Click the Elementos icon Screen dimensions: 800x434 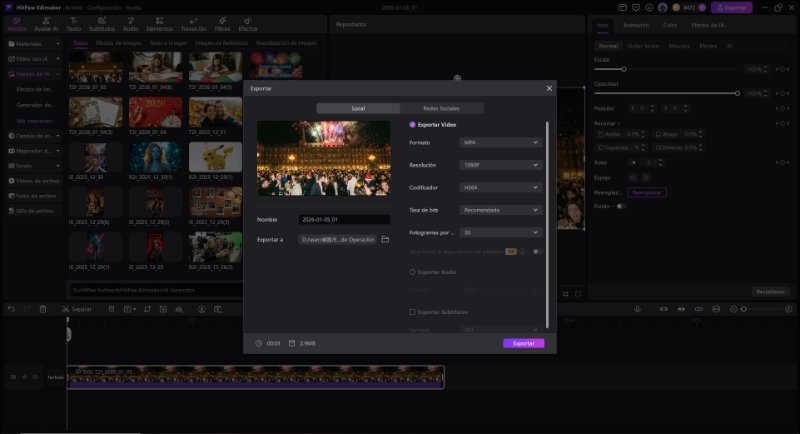point(159,24)
